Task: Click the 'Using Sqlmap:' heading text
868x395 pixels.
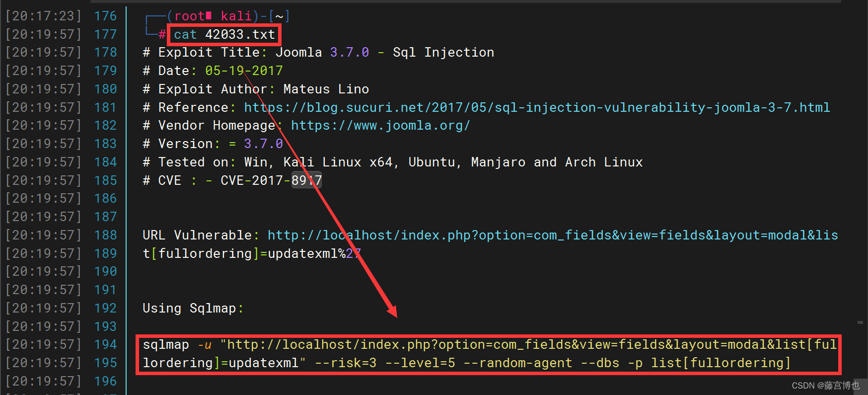Action: (x=193, y=308)
